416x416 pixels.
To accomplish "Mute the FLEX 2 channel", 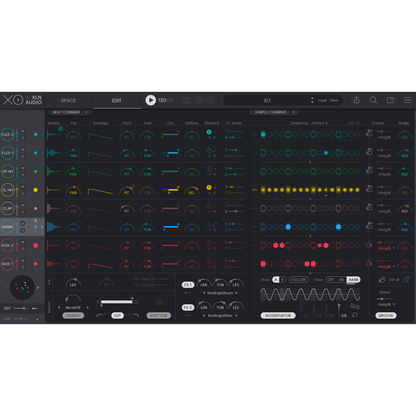I will click(x=23, y=131).
